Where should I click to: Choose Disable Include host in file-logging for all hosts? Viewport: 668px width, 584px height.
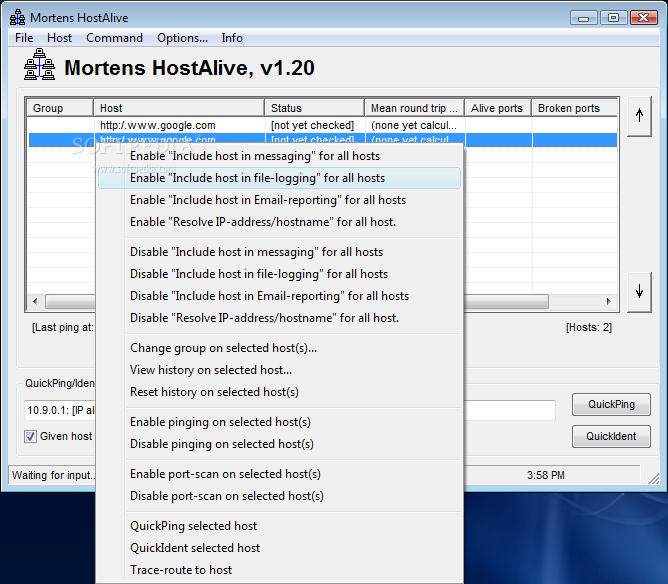click(279, 274)
